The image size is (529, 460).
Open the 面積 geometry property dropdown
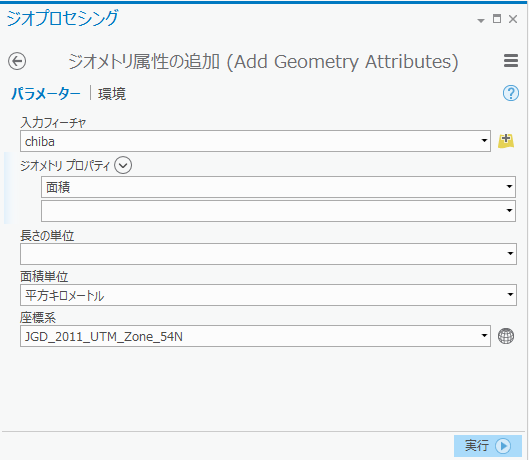coord(509,187)
